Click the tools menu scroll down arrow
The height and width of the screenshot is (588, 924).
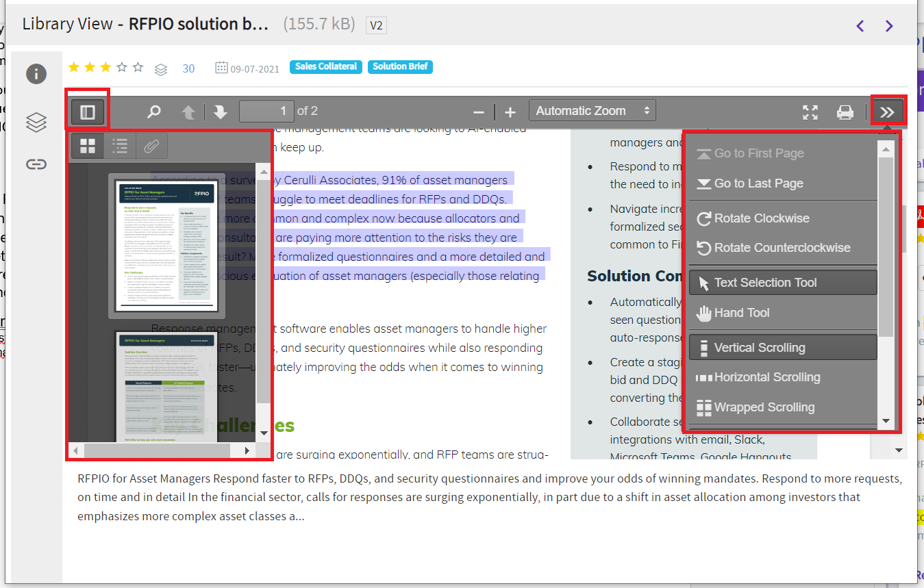886,422
